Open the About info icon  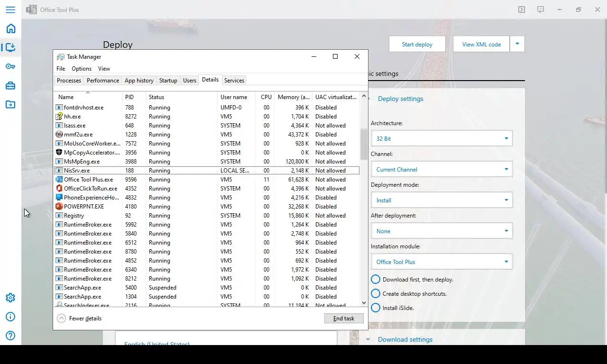coord(10,317)
